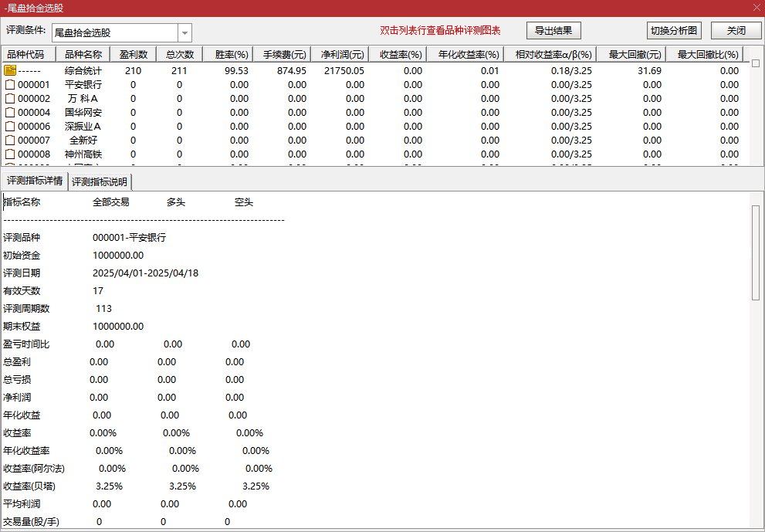Viewport: 765px width, 532px height.
Task: Click stock code 000004 in list
Action: pos(34,112)
